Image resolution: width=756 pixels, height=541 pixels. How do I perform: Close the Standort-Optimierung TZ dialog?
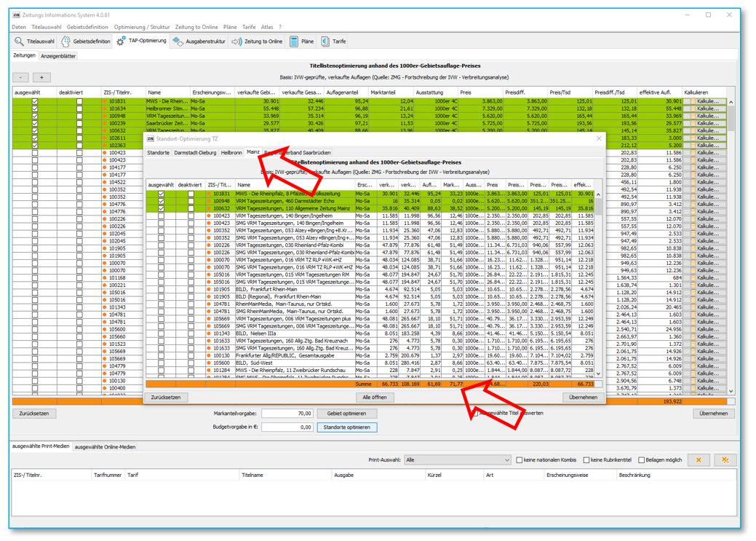click(x=599, y=138)
